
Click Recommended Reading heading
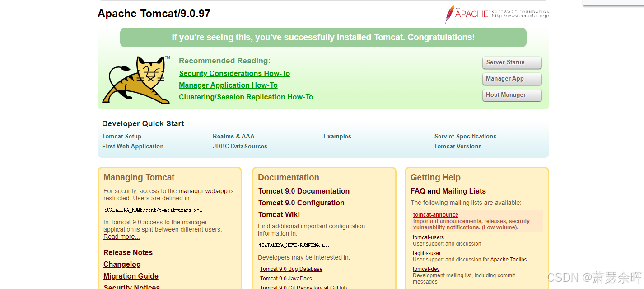224,61
